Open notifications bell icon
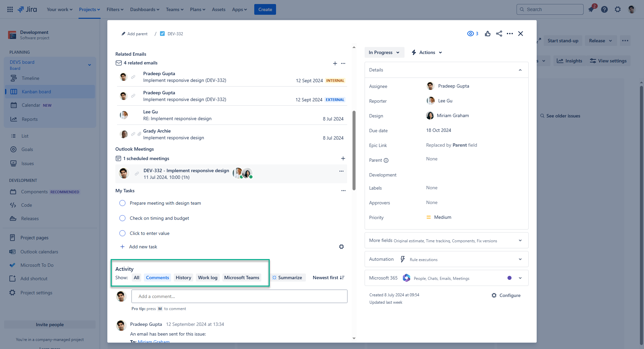The width and height of the screenshot is (644, 349). 591,9
